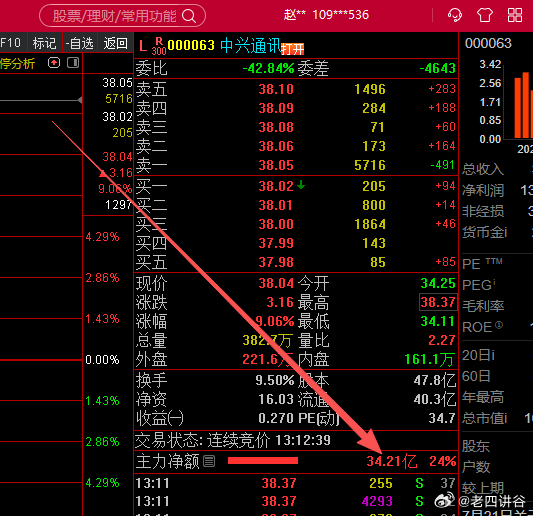Screen dimensions: 533x516
Task: Open the grid apps icon
Action: pos(515,15)
